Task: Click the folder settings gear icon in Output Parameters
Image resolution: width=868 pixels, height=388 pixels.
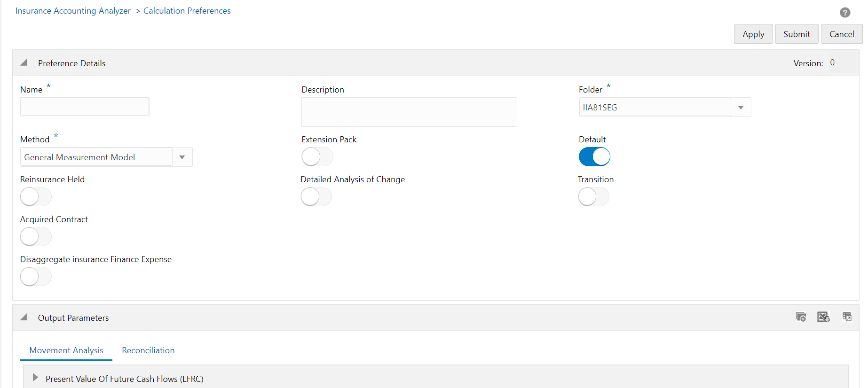Action: (x=801, y=317)
